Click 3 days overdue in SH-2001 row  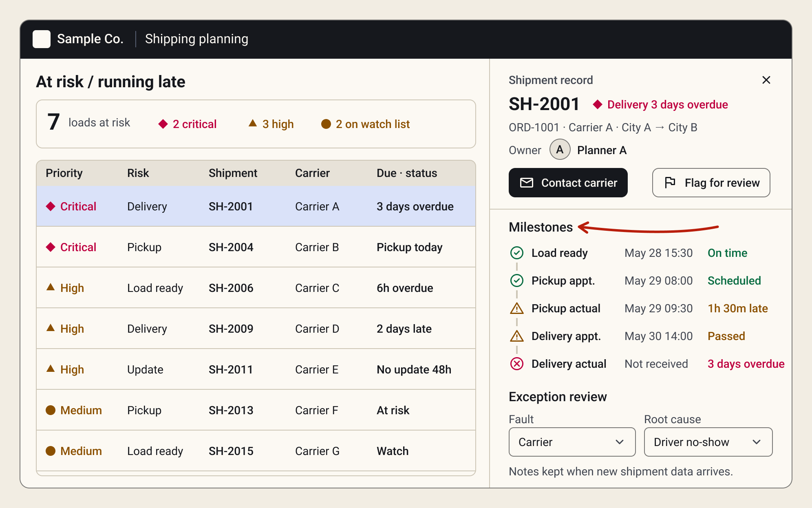pyautogui.click(x=415, y=206)
